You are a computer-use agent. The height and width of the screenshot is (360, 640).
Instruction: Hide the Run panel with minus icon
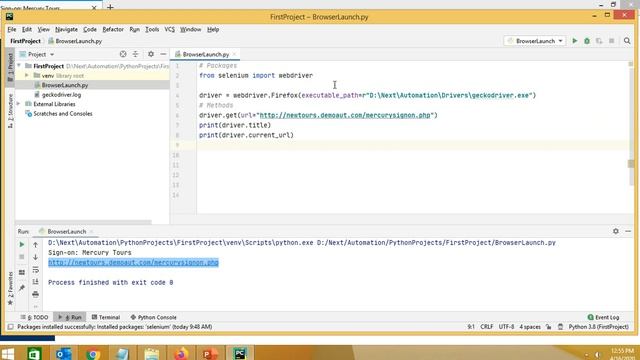coord(628,231)
